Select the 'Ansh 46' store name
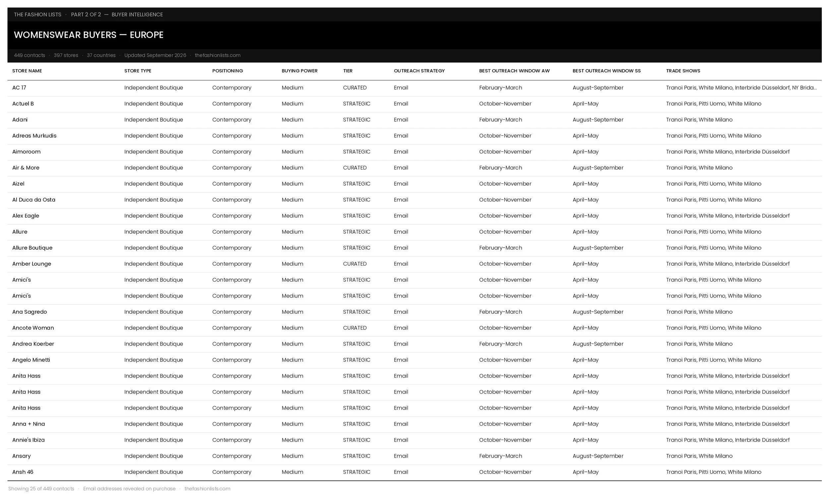829x504 pixels. [x=23, y=472]
